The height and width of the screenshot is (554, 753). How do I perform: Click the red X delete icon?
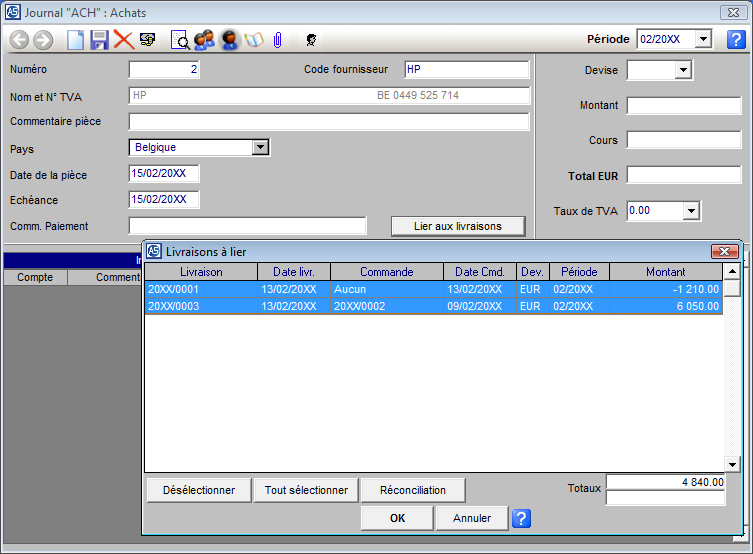point(123,40)
